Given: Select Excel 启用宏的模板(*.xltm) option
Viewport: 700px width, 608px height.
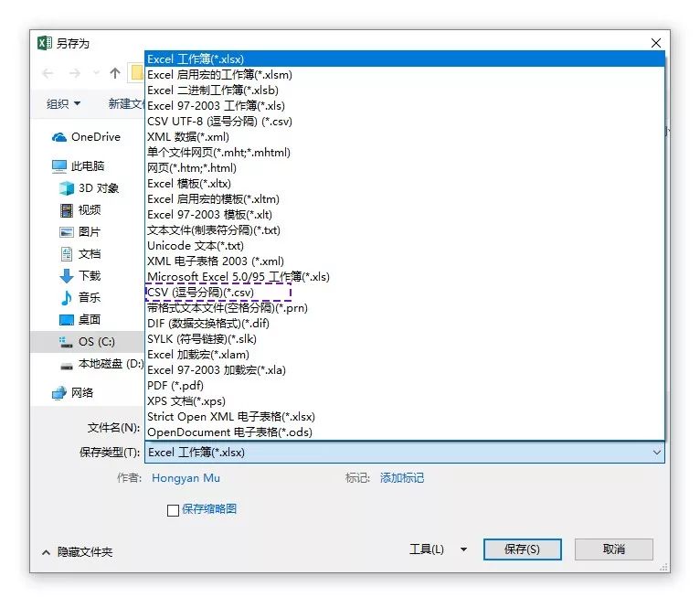Looking at the screenshot, I should [405, 198].
